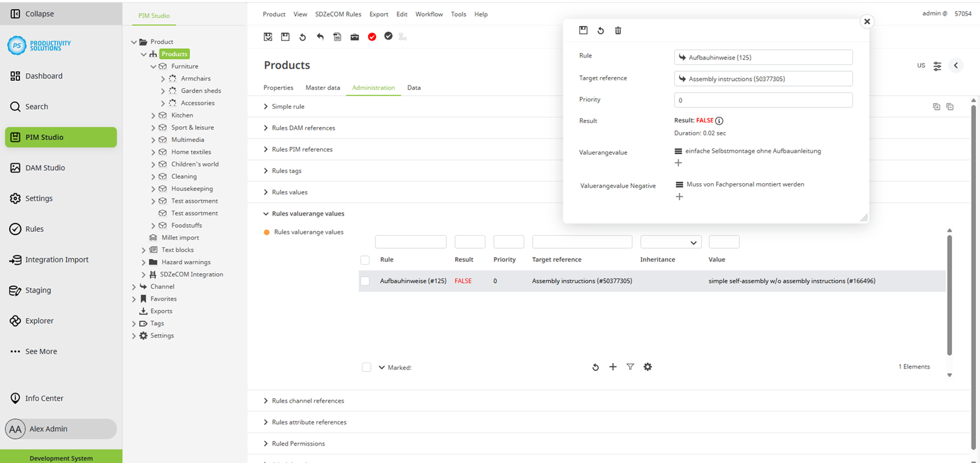Click the red checkmark icon in toolbar
Screen dimensions: 980x463
tap(372, 37)
